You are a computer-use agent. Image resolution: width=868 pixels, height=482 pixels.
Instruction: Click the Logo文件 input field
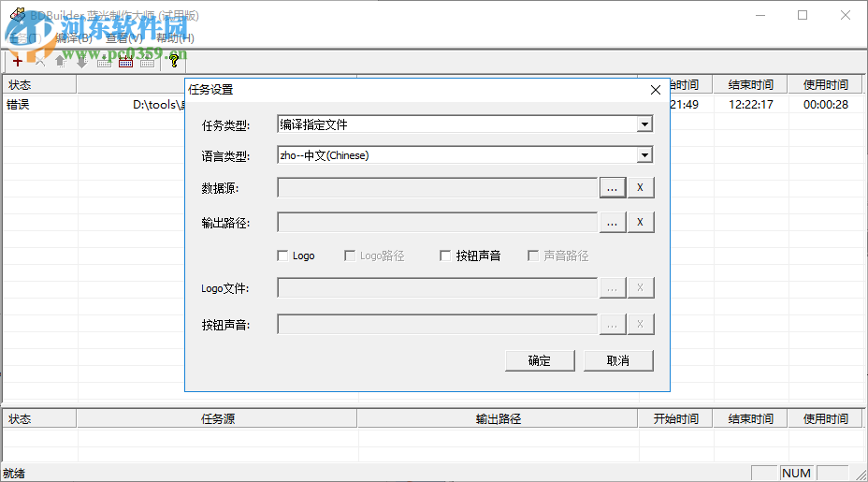(438, 287)
